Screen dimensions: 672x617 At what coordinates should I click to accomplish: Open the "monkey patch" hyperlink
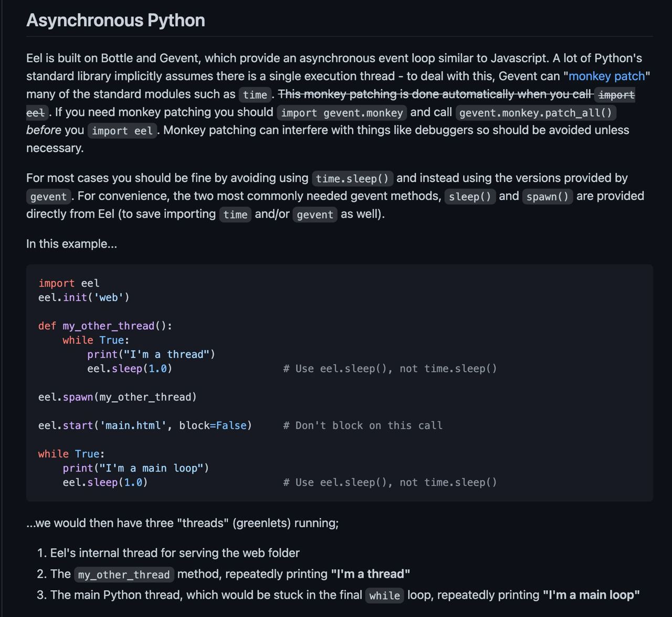(606, 76)
